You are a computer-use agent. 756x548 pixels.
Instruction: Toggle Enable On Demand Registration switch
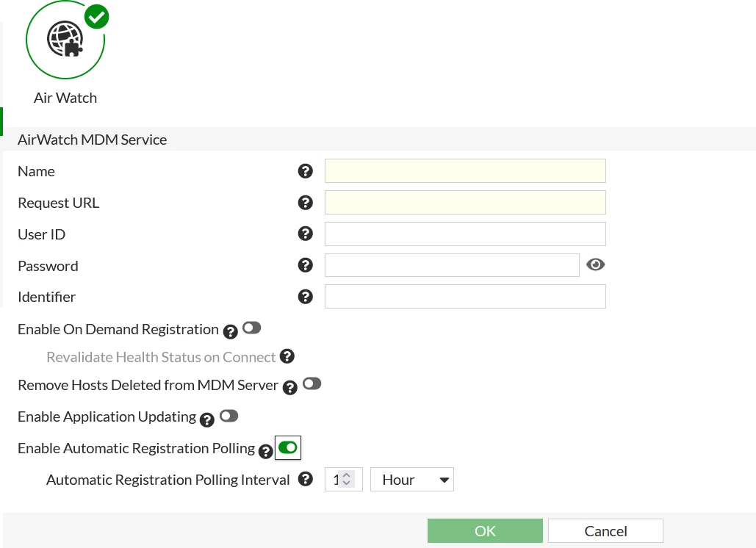[x=252, y=328]
